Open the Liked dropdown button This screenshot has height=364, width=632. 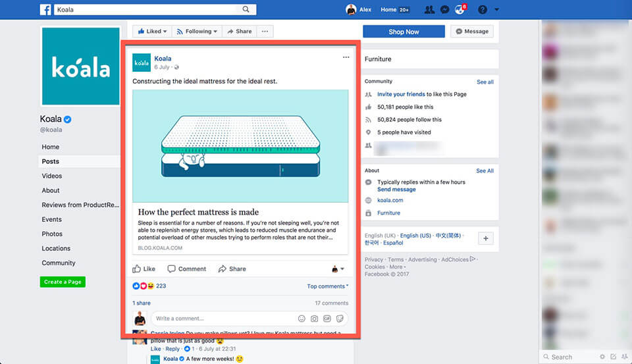click(152, 32)
